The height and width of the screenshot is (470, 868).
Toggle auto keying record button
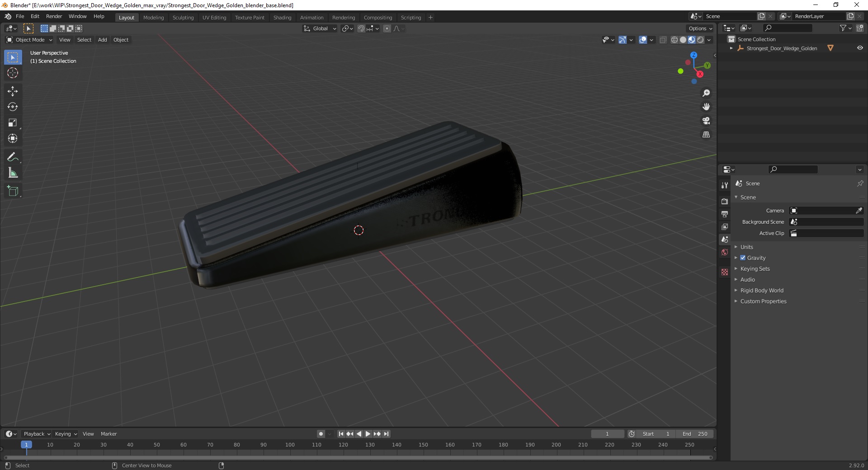(x=321, y=434)
